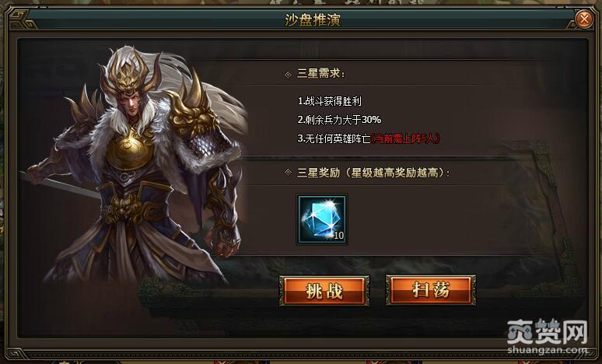Start battle with the 挑战 button
Screen dimensions: 602x364
click(x=324, y=291)
